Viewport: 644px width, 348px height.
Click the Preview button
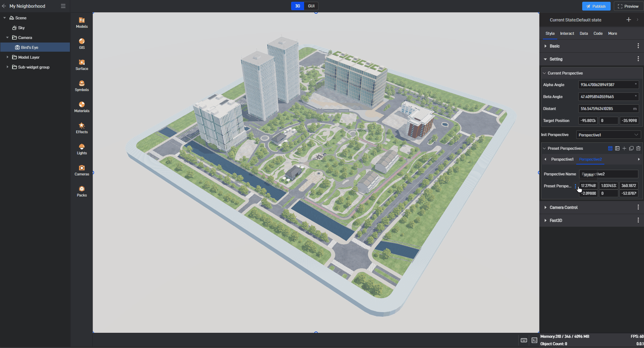coord(628,6)
